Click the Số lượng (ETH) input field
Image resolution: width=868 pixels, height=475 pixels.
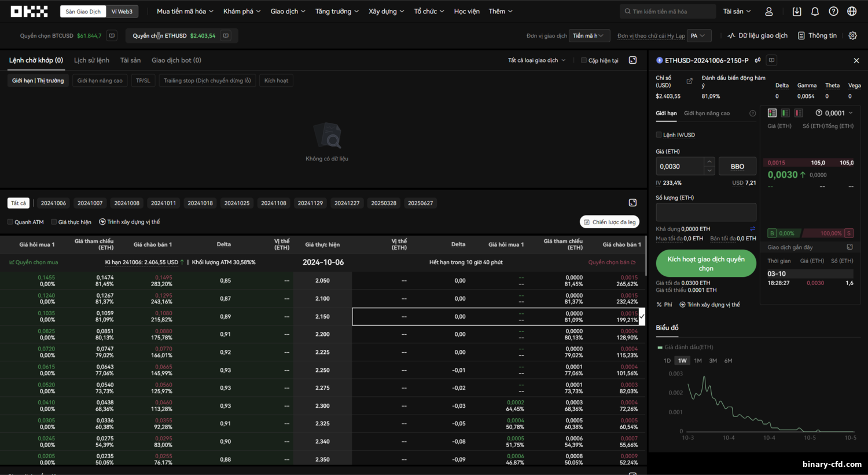pos(706,212)
